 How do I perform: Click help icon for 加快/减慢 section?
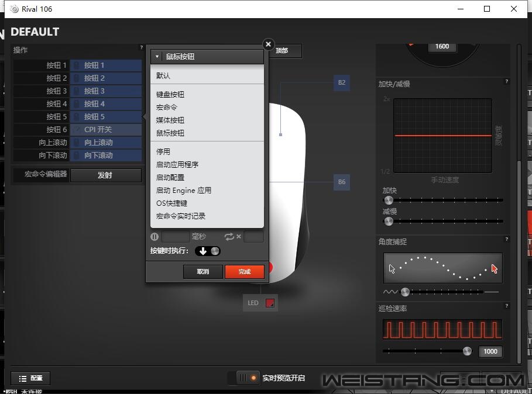coord(506,81)
